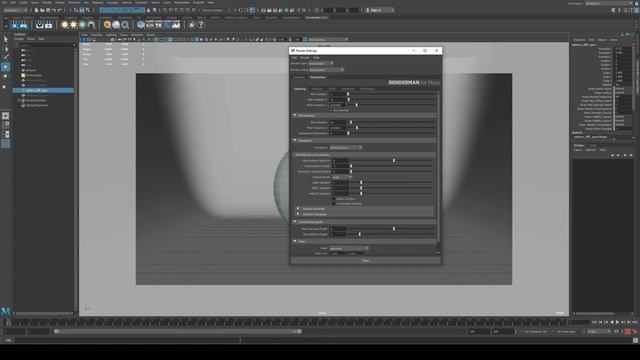Play the timeline forwards
Screen dimensions: 640x360
tap(617, 322)
